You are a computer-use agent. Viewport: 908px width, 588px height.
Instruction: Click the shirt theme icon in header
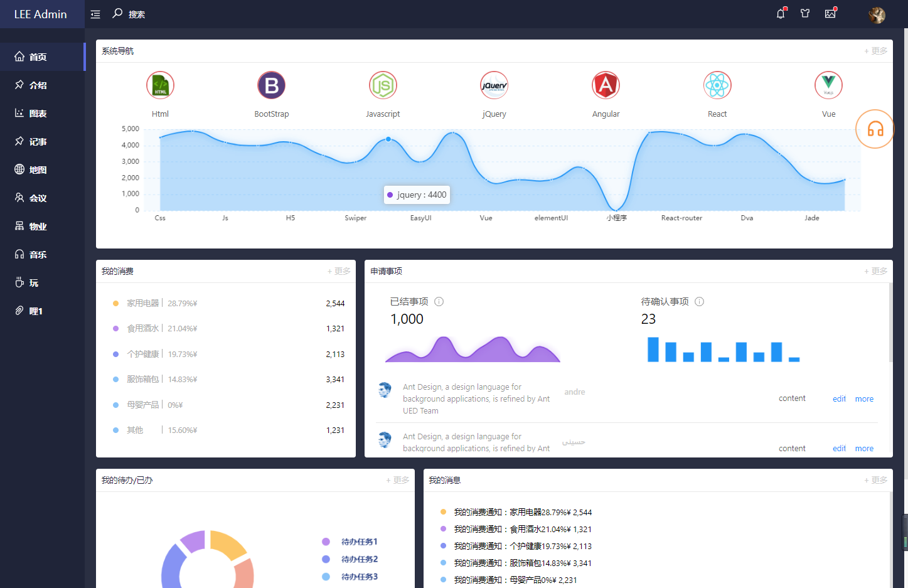click(x=805, y=13)
